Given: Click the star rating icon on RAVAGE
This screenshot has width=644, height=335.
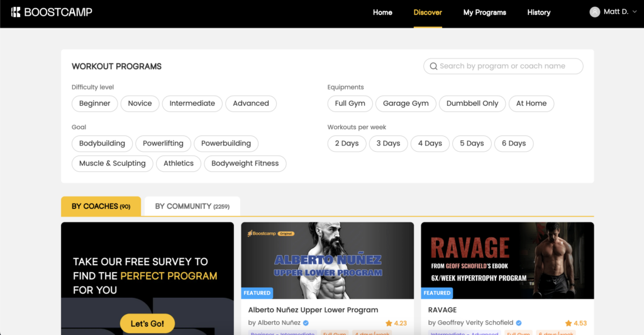Looking at the screenshot, I should pos(569,323).
